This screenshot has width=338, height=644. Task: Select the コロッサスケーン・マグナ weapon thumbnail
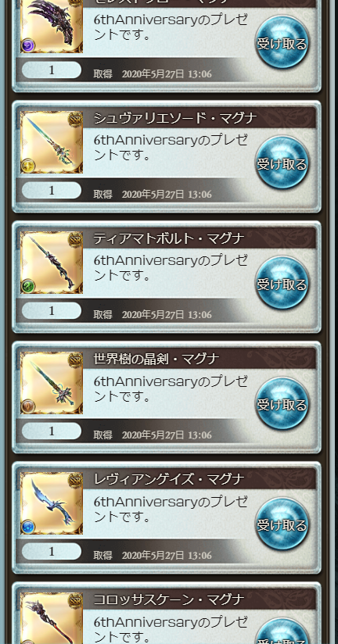[x=52, y=618]
